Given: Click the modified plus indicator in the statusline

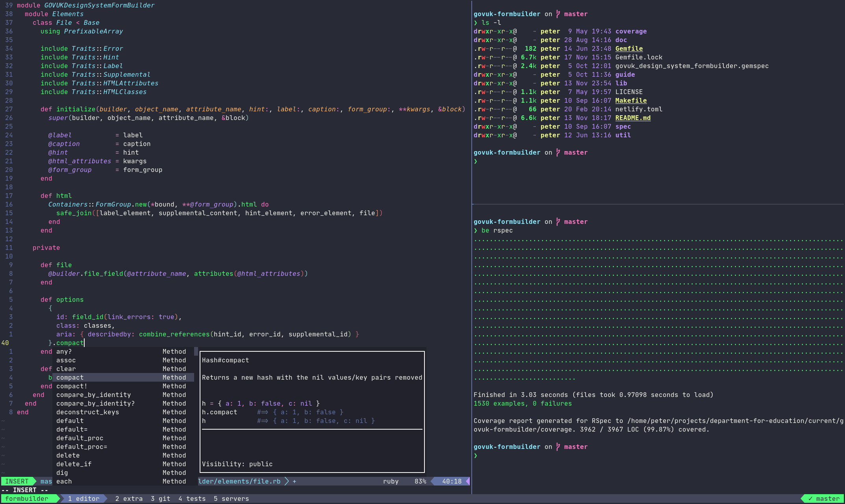Looking at the screenshot, I should [x=294, y=481].
